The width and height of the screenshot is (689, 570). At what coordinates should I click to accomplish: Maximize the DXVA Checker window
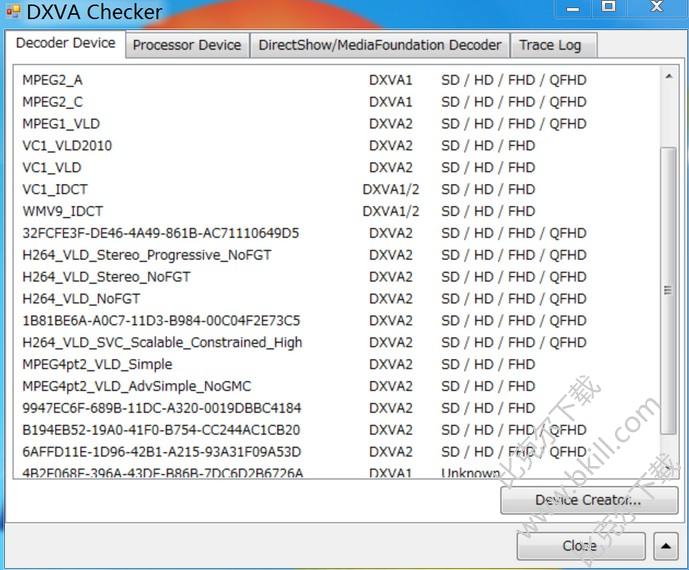tap(609, 7)
